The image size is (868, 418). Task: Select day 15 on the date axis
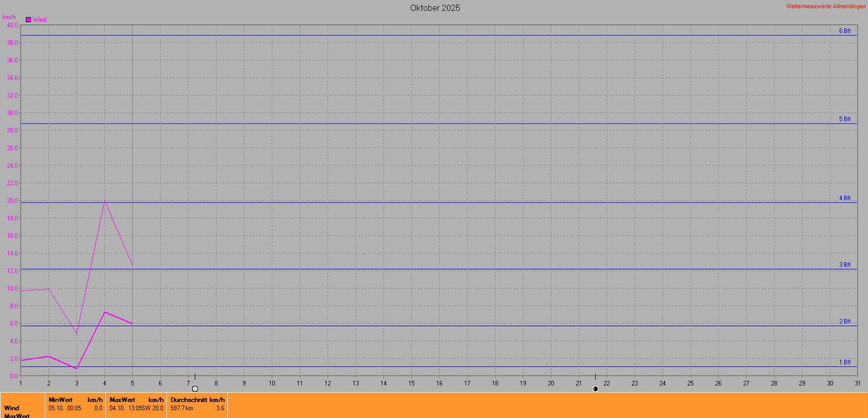pos(411,383)
